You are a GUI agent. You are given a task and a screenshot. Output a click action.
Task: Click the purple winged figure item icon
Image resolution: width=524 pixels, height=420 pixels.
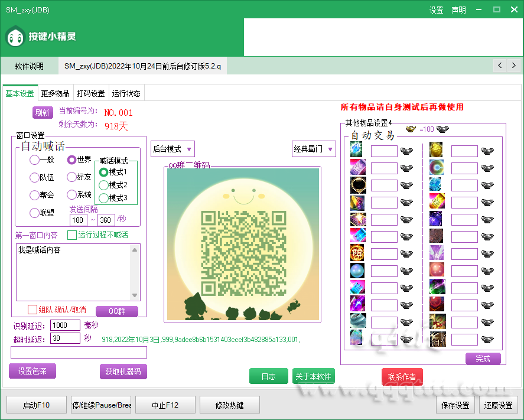437,253
